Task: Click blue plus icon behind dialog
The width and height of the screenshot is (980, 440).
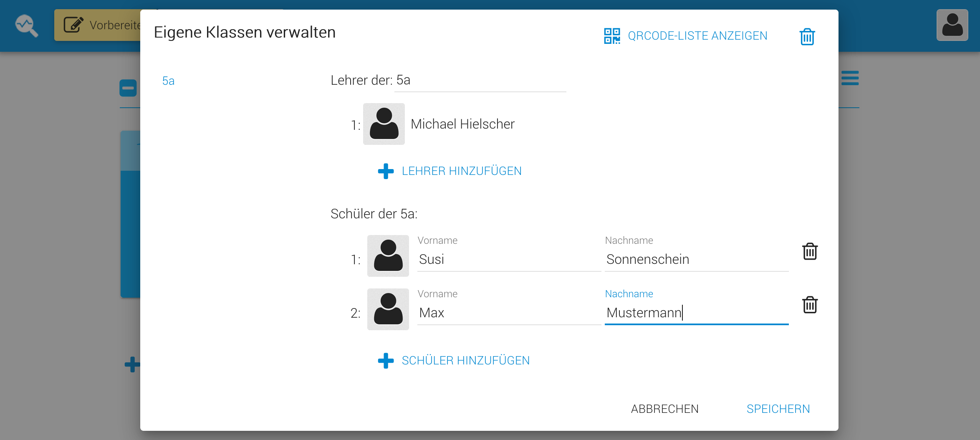Action: point(132,364)
